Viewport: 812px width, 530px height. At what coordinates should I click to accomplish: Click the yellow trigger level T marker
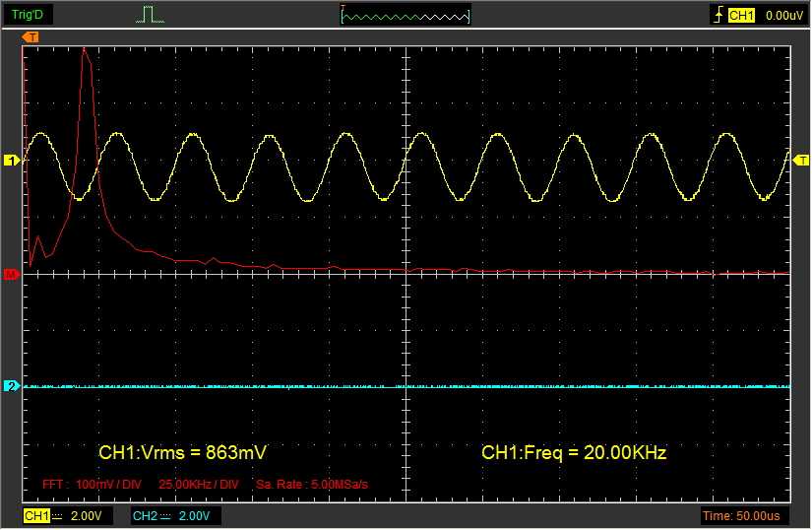(x=800, y=161)
